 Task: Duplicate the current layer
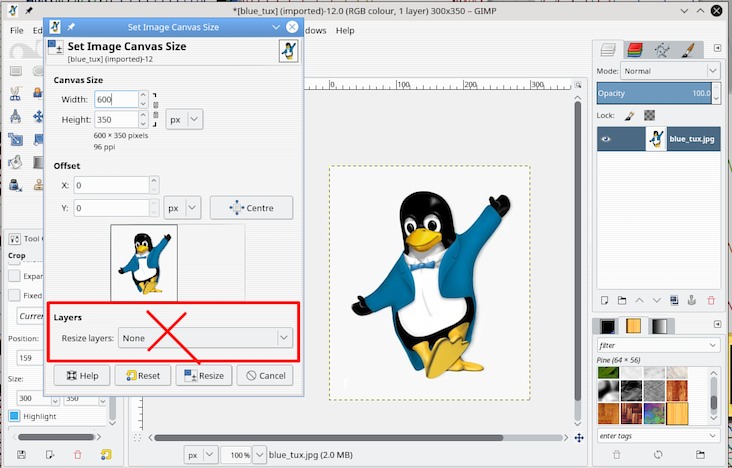point(674,300)
